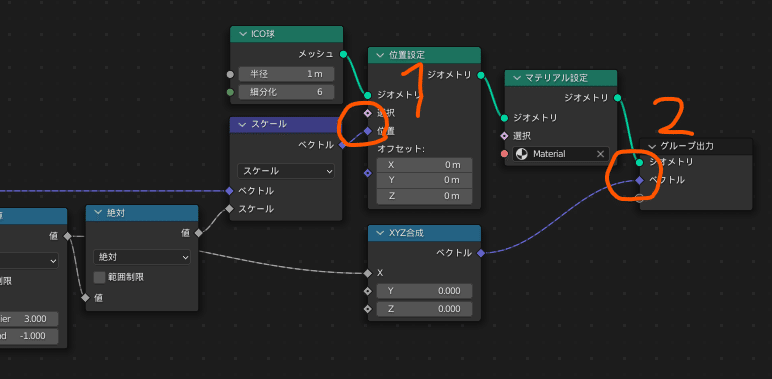This screenshot has height=379, width=772.
Task: Click the 半径 value field
Action: pos(287,74)
